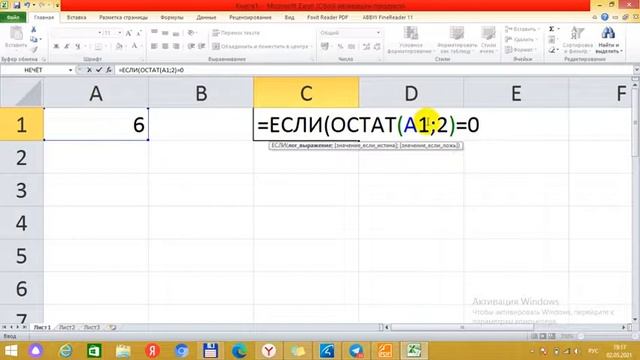Click in the formula bar text =ЕСЛИ(ОСТАТ(A1;2)=0
This screenshot has width=640, height=360.
151,70
